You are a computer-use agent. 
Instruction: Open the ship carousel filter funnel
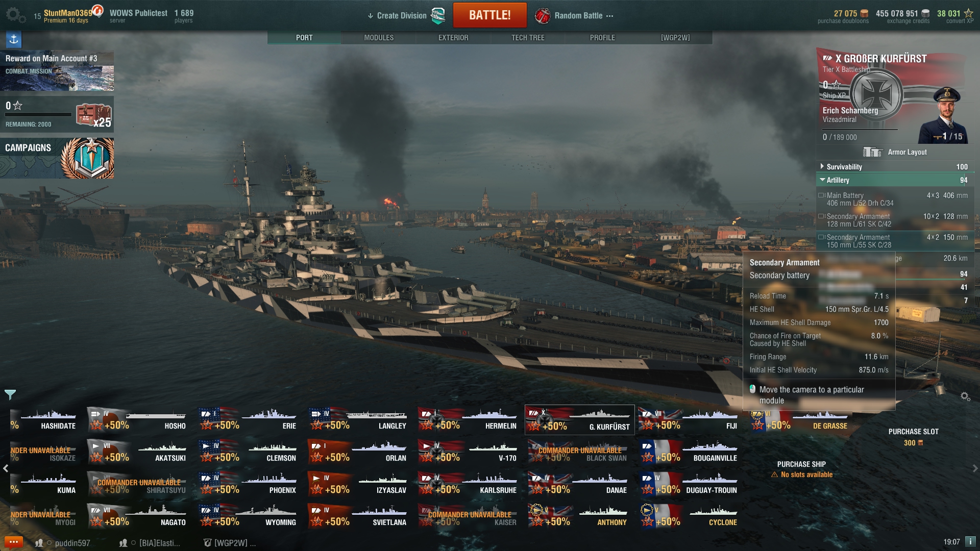tap(10, 394)
